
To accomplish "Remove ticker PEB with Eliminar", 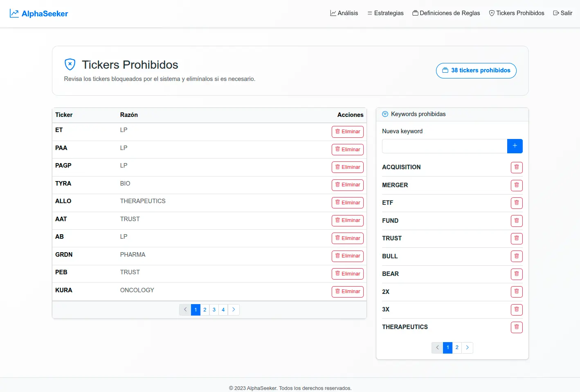I will tap(348, 274).
